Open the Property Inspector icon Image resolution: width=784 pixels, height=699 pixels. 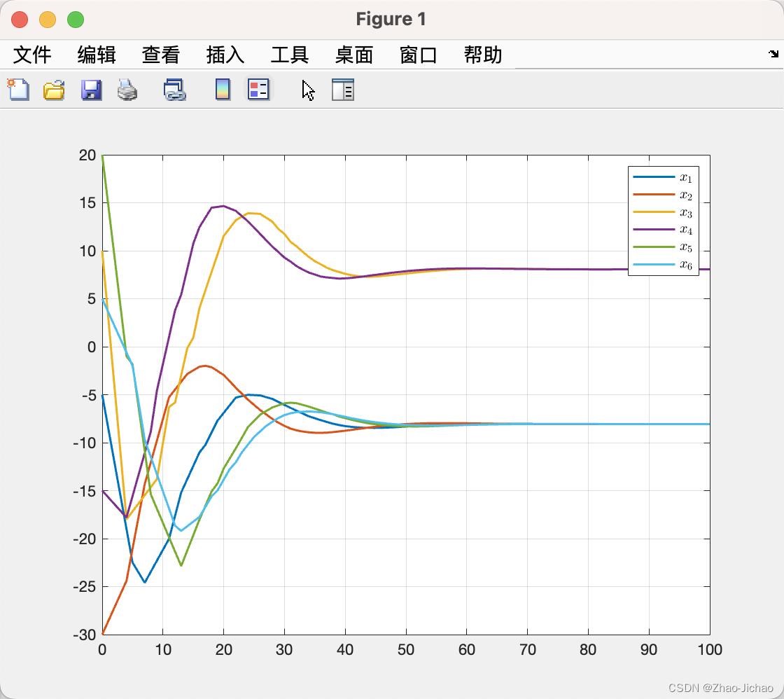click(343, 90)
